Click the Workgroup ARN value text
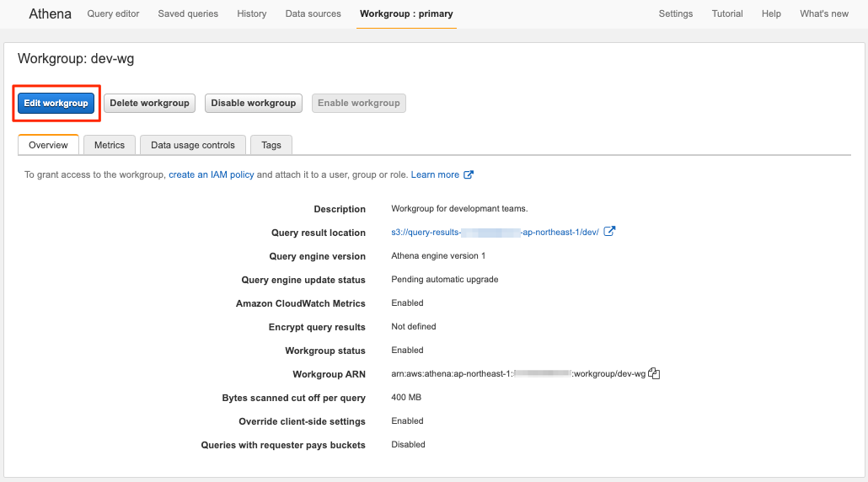 518,374
